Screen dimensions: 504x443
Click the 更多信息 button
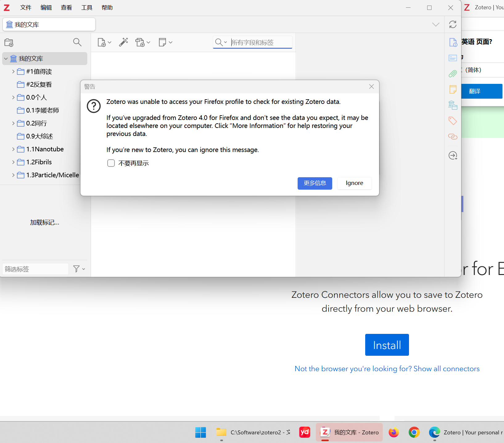[315, 183]
